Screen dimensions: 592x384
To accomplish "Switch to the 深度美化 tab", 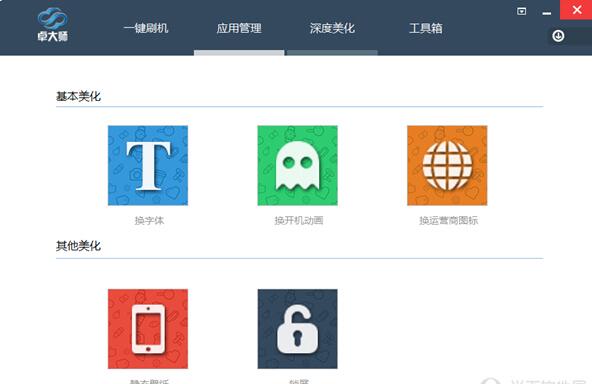I will click(x=332, y=28).
